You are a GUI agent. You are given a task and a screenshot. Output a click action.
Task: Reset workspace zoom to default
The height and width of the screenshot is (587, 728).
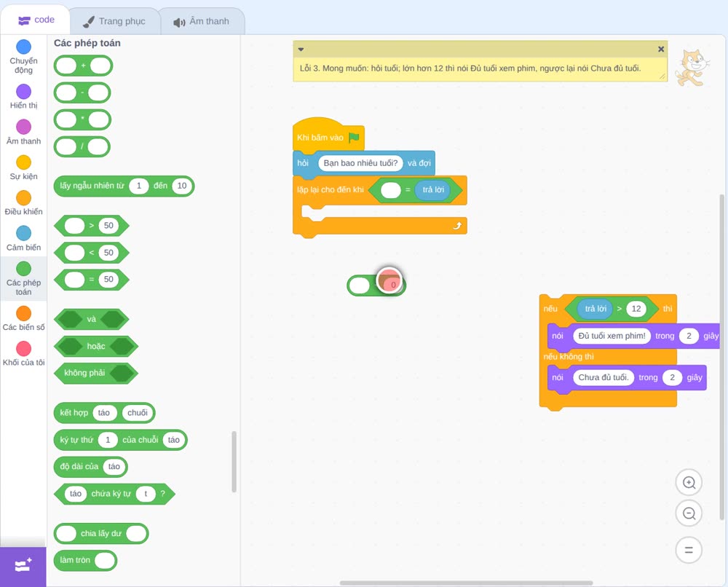[x=689, y=551]
